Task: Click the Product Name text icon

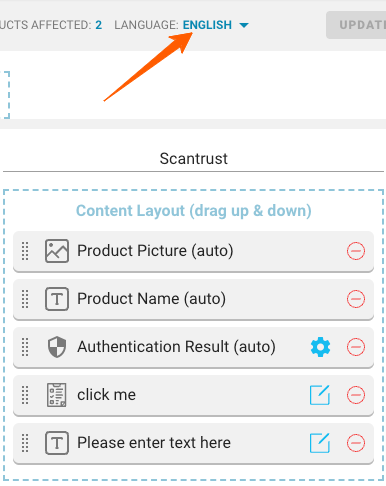Action: 57,299
